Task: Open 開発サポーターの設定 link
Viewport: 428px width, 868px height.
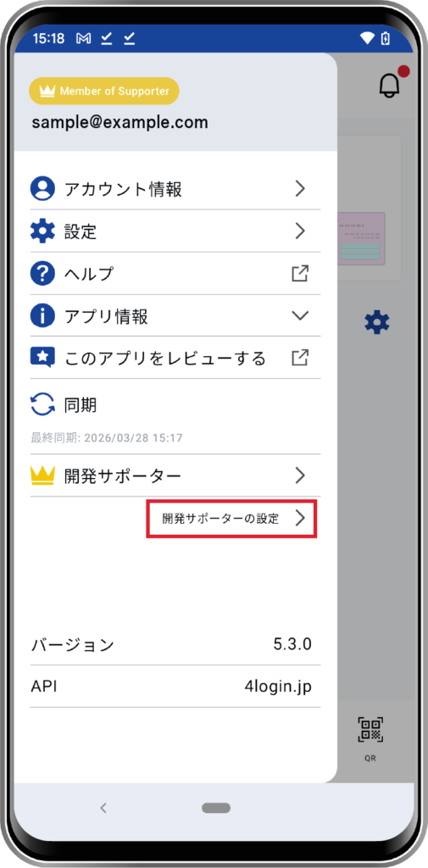Action: 231,519
